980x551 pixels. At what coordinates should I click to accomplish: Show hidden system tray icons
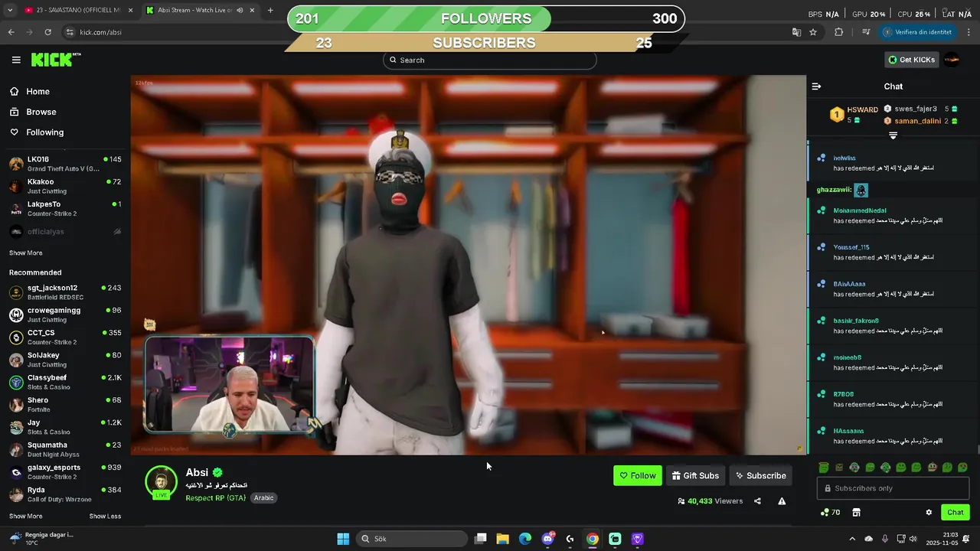[852, 539]
